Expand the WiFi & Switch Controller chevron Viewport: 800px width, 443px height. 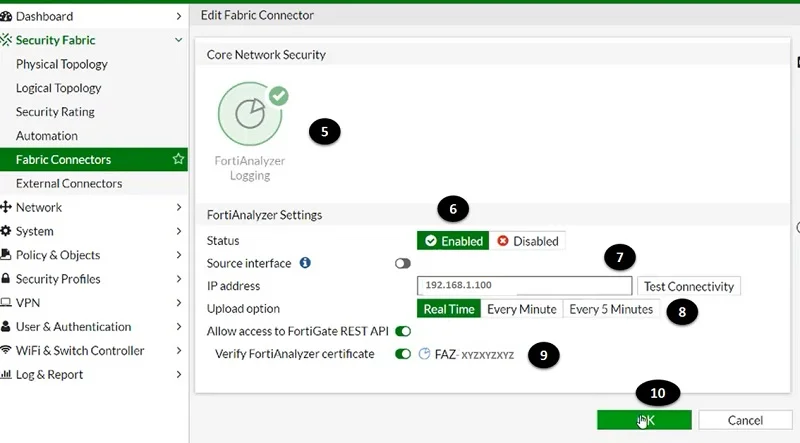coord(179,350)
